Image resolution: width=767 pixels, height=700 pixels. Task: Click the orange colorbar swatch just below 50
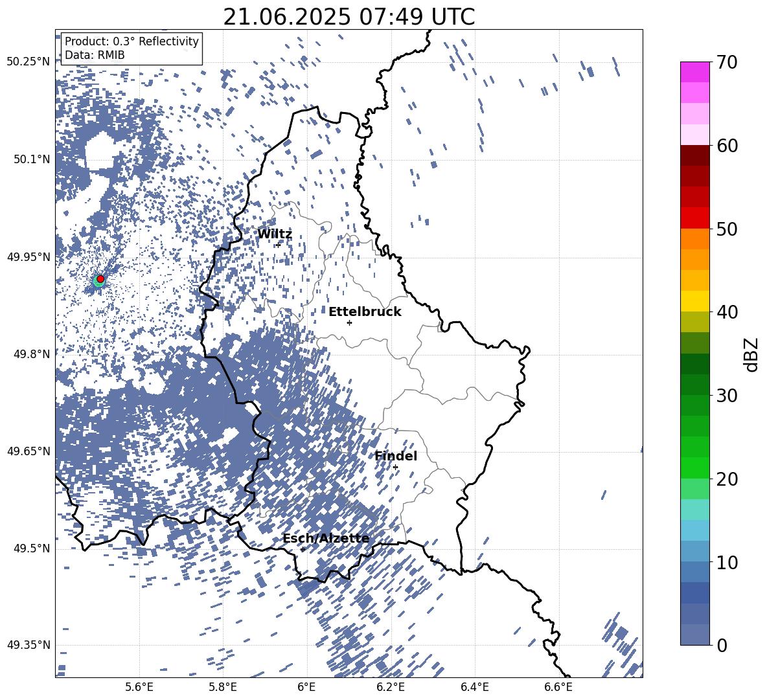[694, 238]
